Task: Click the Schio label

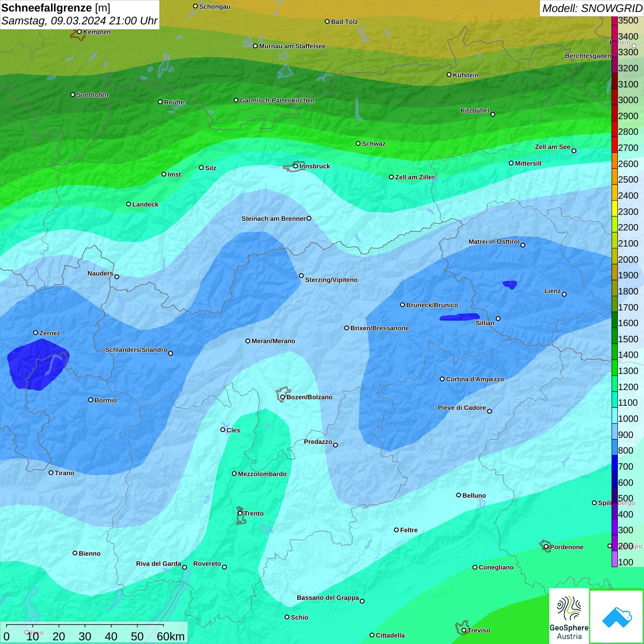Action: [x=299, y=617]
